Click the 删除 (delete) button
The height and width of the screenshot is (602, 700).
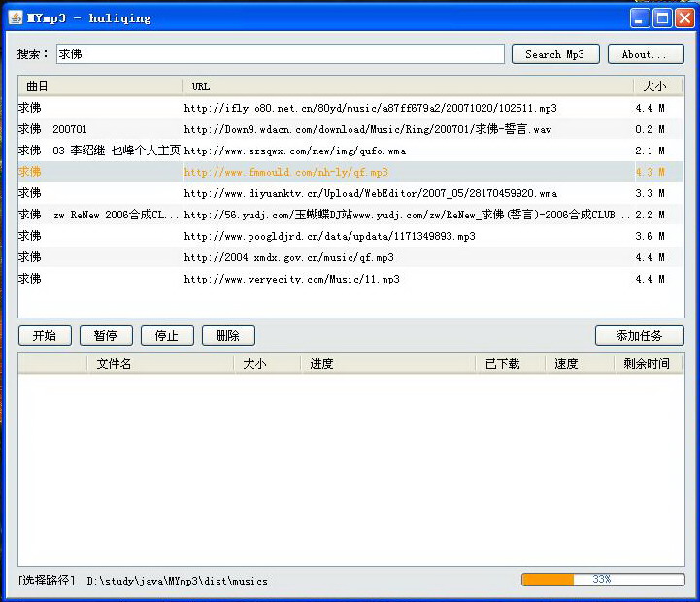point(228,335)
